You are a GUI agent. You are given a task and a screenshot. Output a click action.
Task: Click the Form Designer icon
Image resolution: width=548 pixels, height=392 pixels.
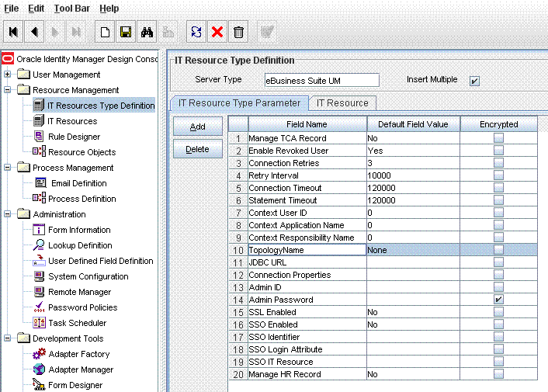pyautogui.click(x=39, y=384)
